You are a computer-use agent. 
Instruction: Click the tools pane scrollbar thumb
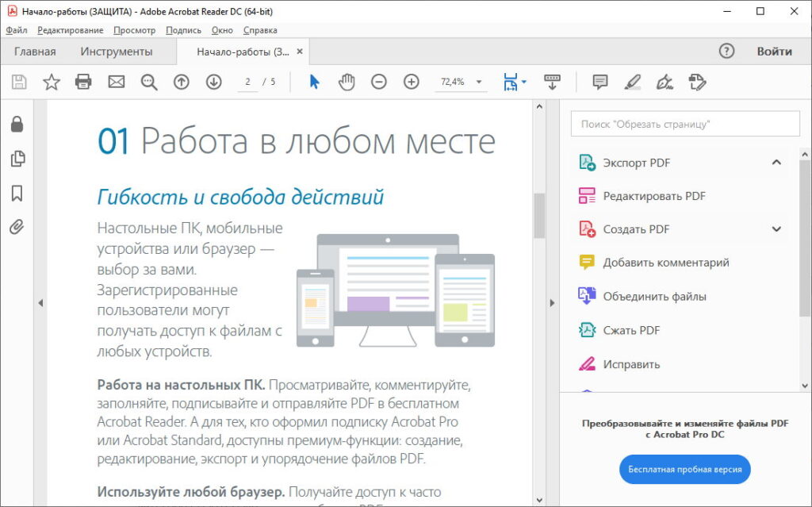[x=804, y=237]
